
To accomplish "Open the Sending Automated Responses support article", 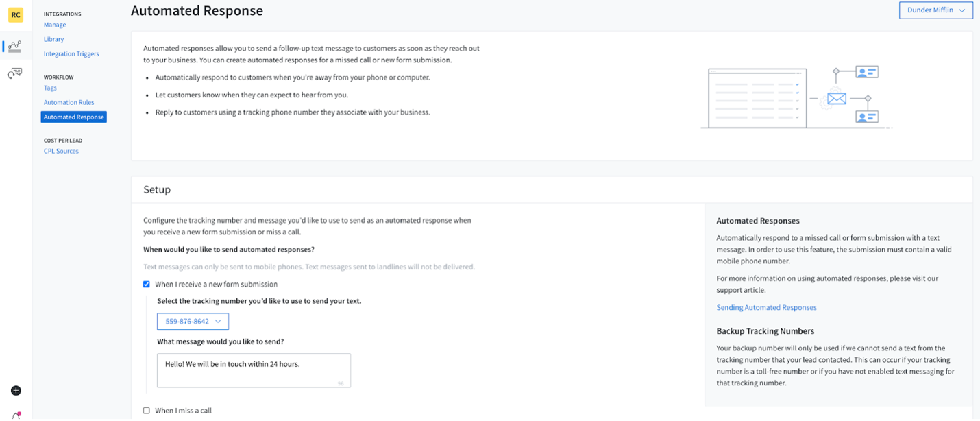I will [x=766, y=307].
